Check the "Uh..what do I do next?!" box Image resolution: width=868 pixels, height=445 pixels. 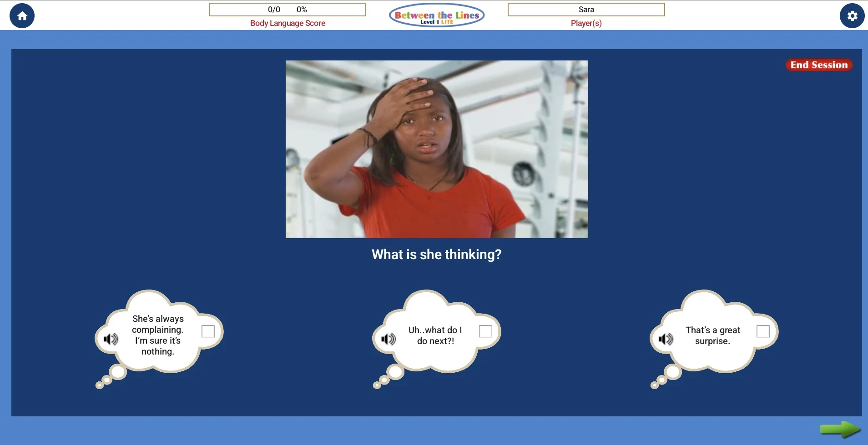tap(485, 331)
